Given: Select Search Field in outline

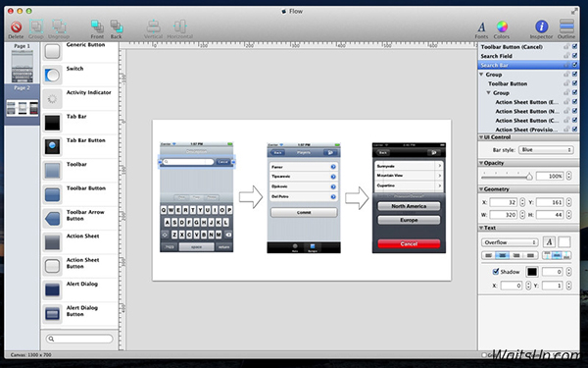Looking at the screenshot, I should (x=497, y=56).
